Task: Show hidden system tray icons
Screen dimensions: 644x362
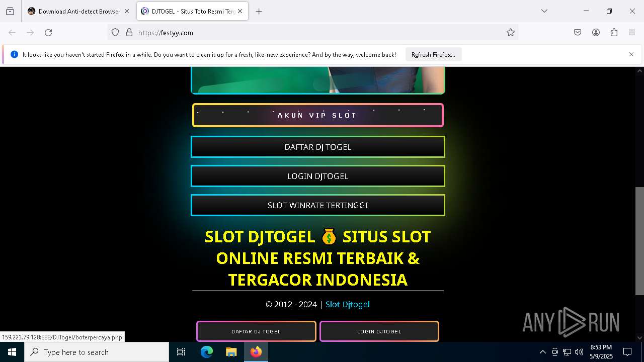Action: (542, 352)
